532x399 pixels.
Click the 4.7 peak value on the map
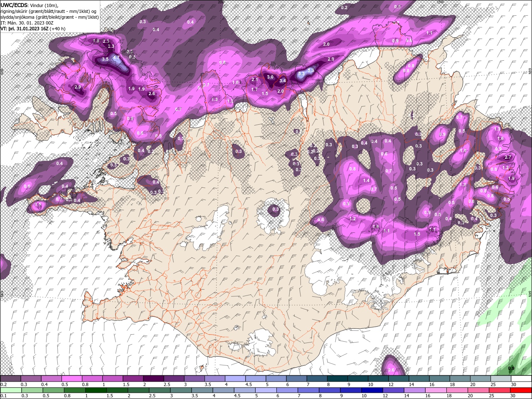click(116, 58)
